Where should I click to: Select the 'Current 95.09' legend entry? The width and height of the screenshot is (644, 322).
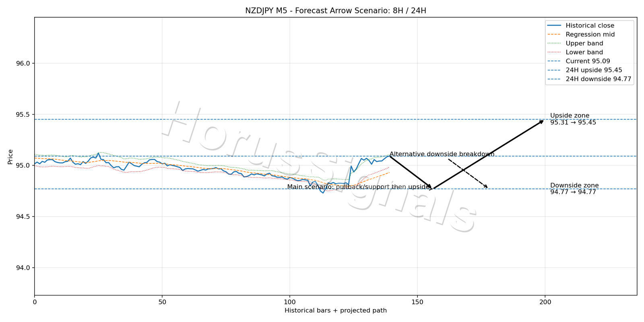tap(579, 61)
